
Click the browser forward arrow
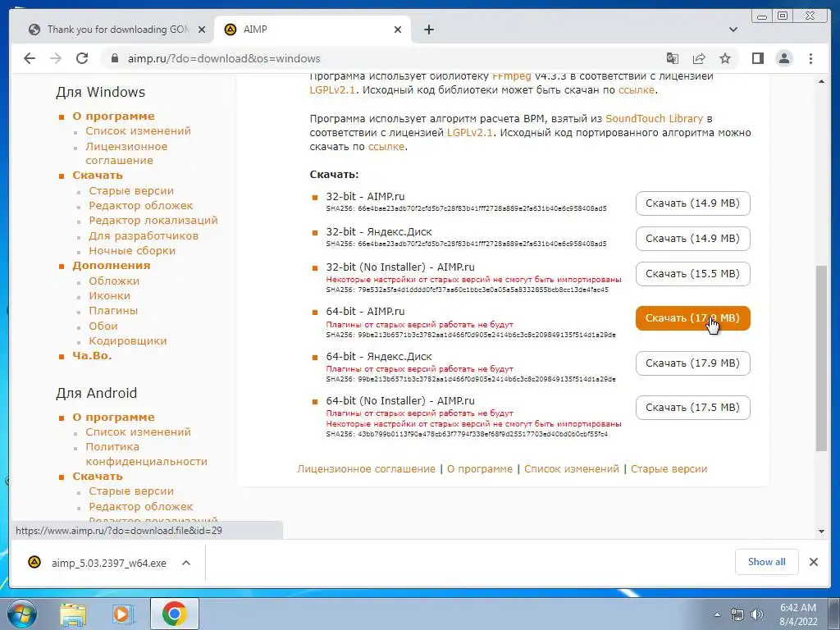click(56, 58)
